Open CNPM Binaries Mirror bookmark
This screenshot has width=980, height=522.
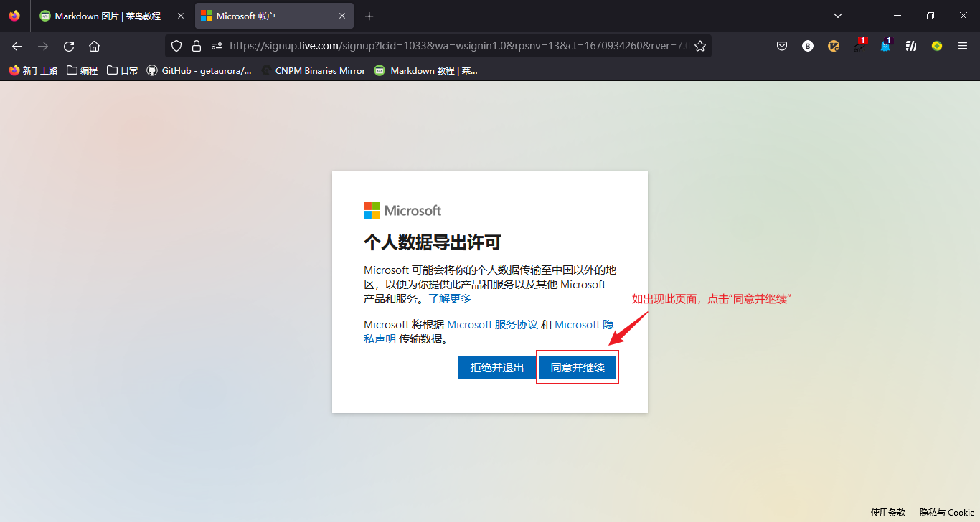314,70
